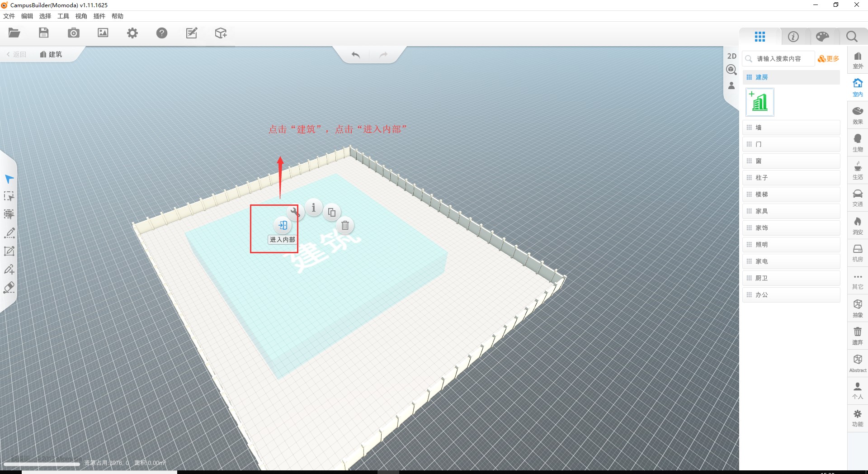Select the 室外 sidebar category

858,60
